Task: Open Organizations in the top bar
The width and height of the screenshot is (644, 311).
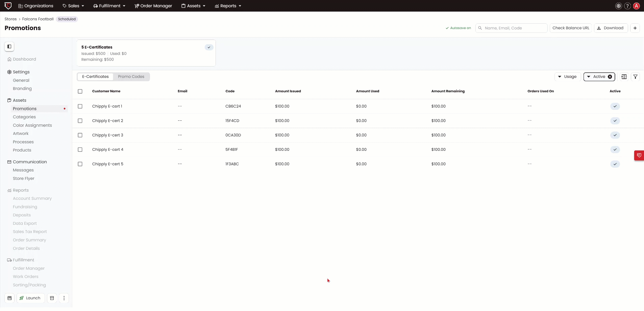Action: pos(36,6)
